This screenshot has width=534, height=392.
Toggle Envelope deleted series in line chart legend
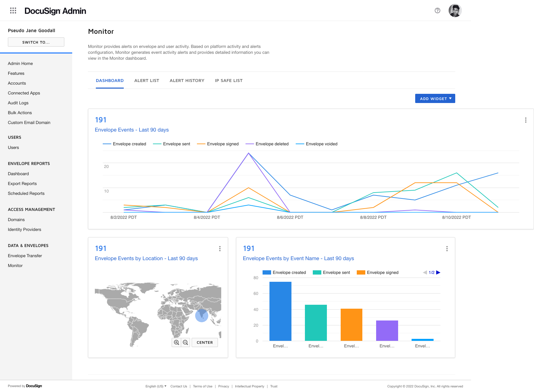click(x=267, y=144)
